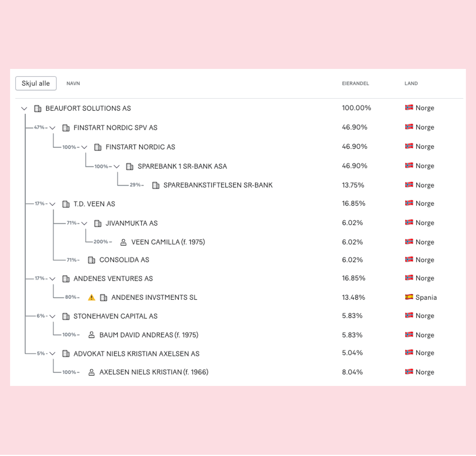Click the BEAUFORT SOLUTIONS AS building icon

point(38,109)
